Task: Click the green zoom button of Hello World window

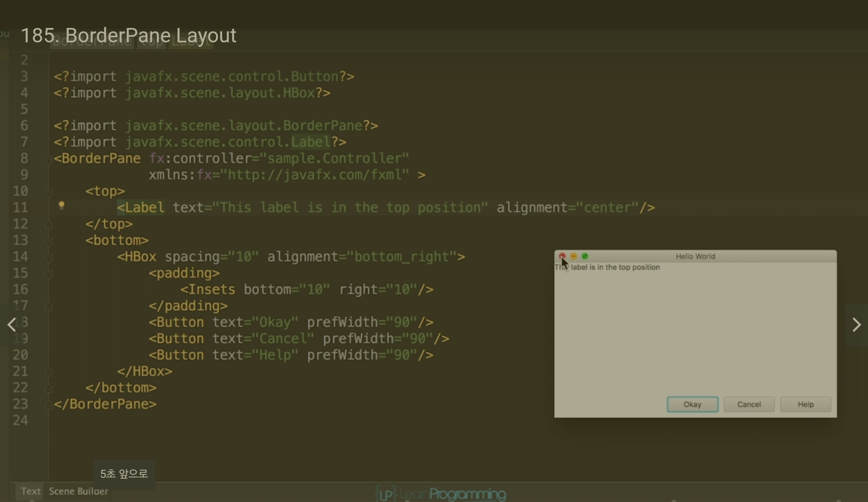Action: tap(585, 256)
